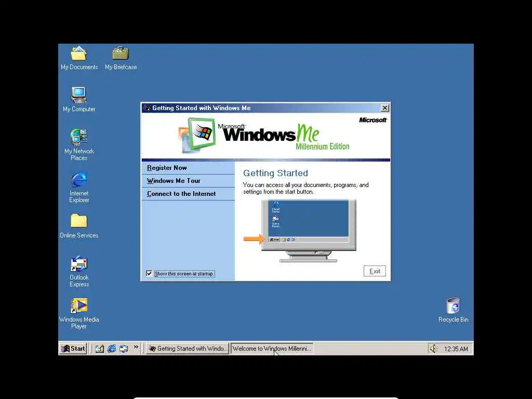Switch to Welcome to Windows Millennium taskbar button
This screenshot has height=399, width=532.
pos(272,349)
